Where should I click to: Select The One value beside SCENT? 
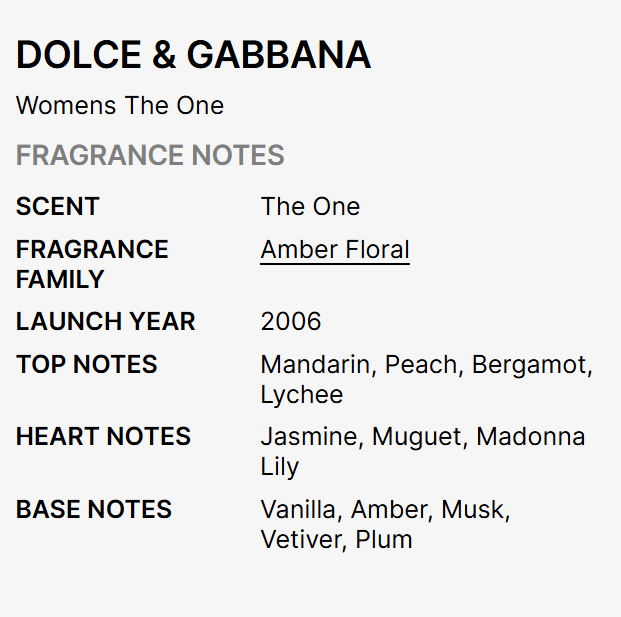(310, 207)
